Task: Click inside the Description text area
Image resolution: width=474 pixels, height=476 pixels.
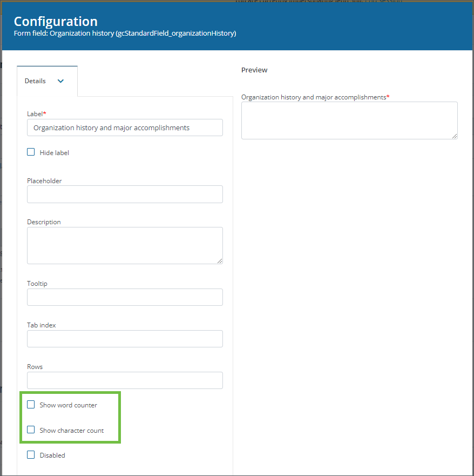Action: [x=125, y=245]
